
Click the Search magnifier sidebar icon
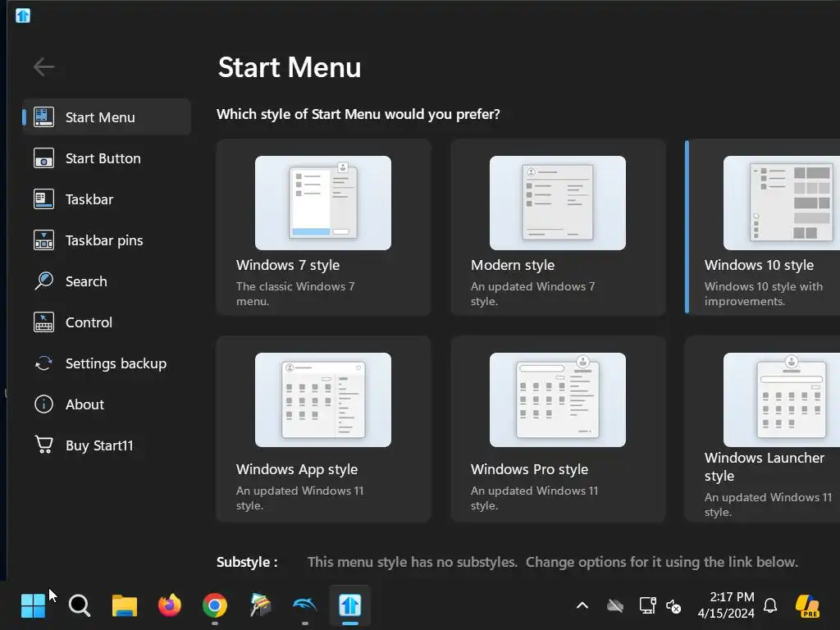pos(43,281)
